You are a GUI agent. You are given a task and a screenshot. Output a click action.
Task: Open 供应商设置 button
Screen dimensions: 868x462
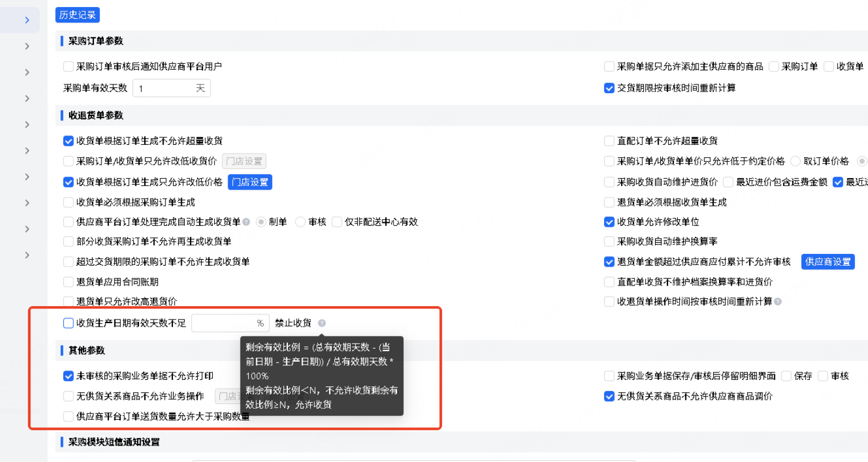828,261
